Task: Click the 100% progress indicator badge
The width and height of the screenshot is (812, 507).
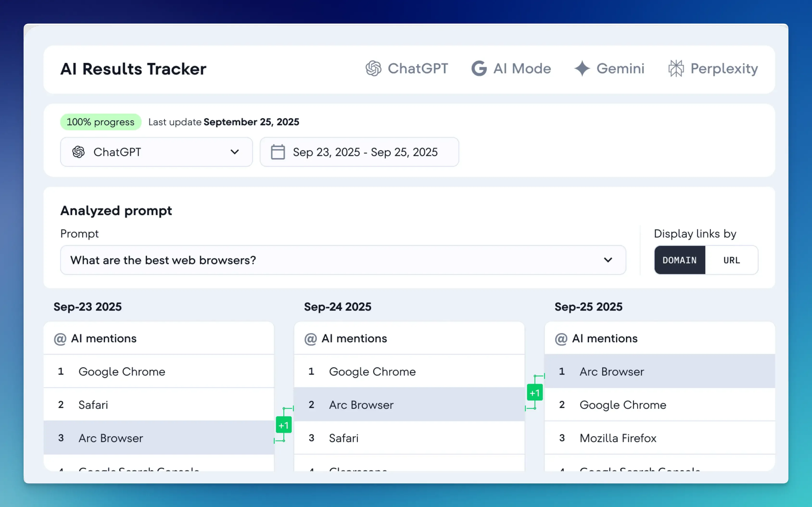Action: point(101,122)
